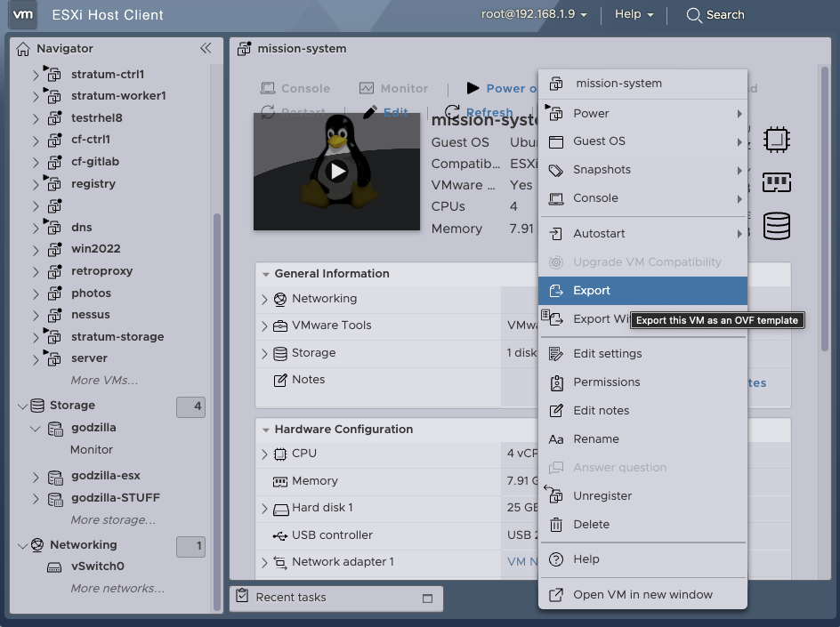Image resolution: width=840 pixels, height=627 pixels.
Task: Expand the testrhel8 tree node
Action: coord(36,118)
